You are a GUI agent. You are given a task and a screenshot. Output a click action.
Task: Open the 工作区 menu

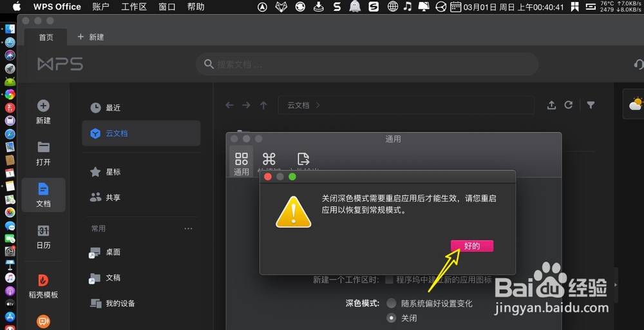click(134, 6)
